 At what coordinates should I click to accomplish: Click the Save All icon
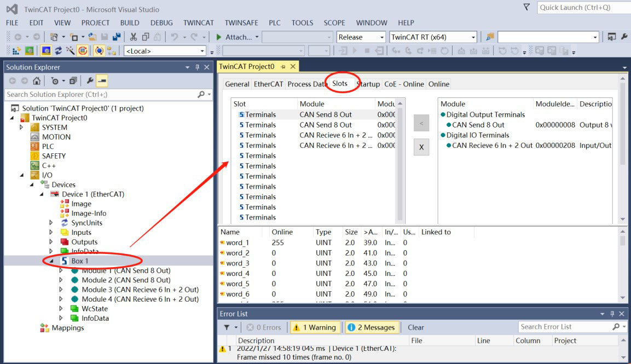pos(117,37)
